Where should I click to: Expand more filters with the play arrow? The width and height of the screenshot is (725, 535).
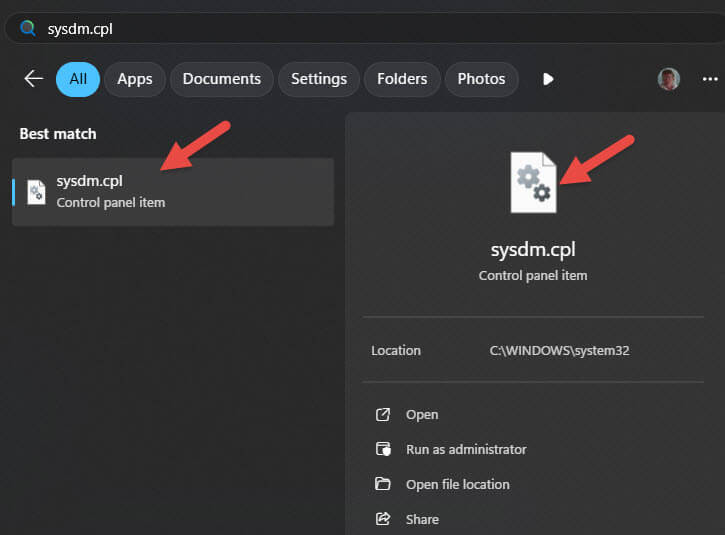coord(547,79)
